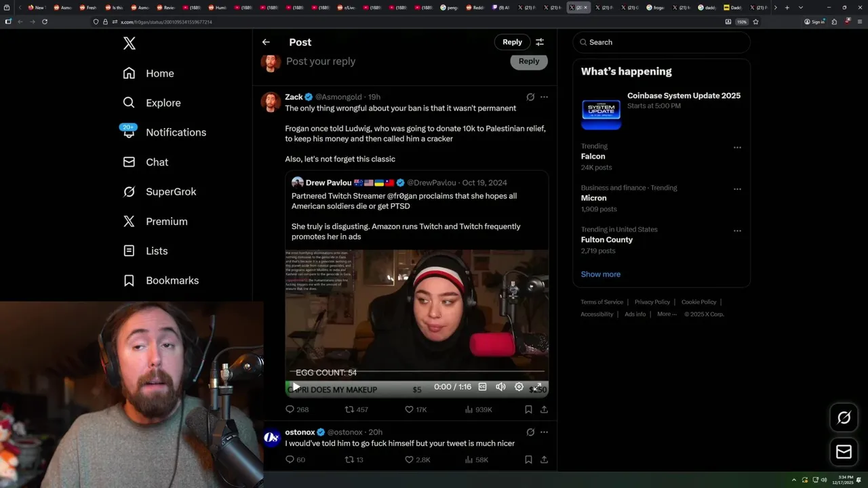
Task: Reload the page in the browser
Action: (x=45, y=22)
